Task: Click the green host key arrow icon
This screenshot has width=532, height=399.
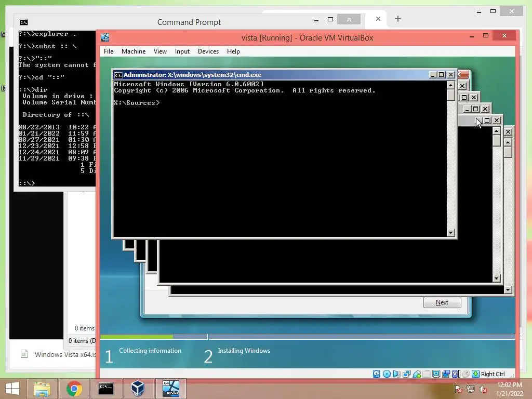Action: coord(476,374)
